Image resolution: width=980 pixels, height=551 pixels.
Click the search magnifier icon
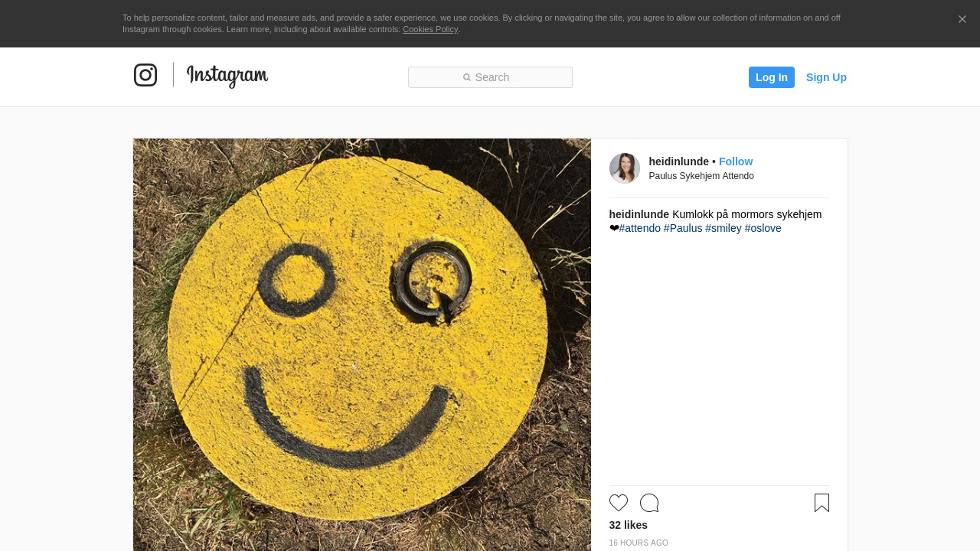[x=467, y=77]
